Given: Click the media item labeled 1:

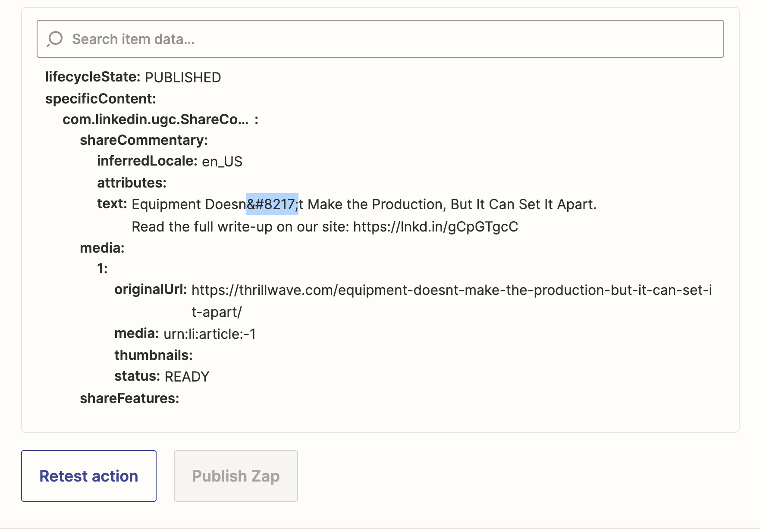Looking at the screenshot, I should click(x=102, y=269).
